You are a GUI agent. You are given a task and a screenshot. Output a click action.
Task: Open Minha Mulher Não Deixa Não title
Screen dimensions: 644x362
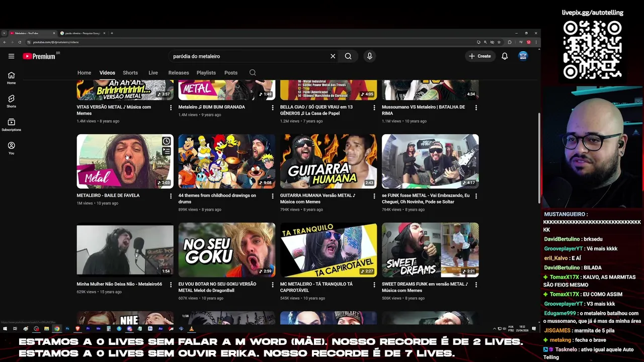(x=119, y=284)
